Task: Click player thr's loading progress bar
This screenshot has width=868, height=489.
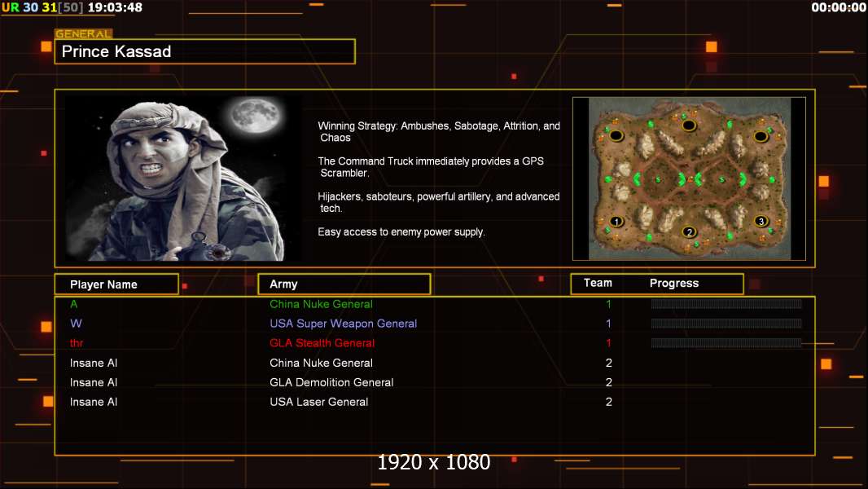Action: pos(726,343)
